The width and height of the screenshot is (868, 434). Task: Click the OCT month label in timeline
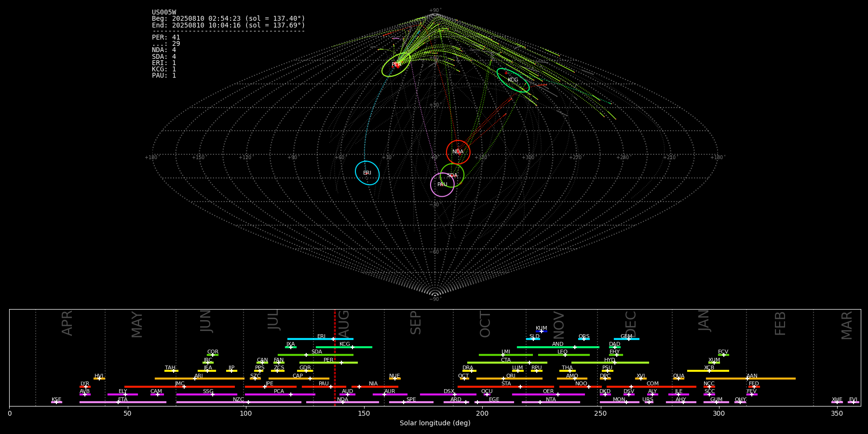pyautogui.click(x=486, y=324)
